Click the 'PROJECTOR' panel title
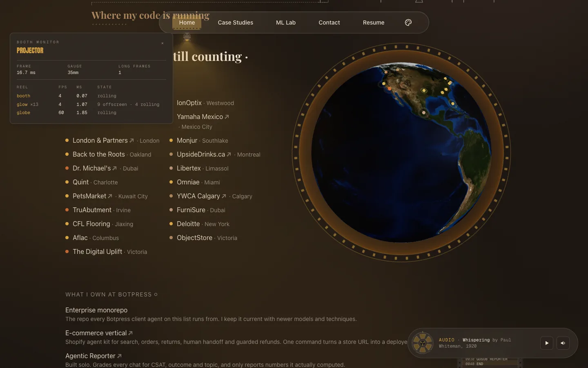The width and height of the screenshot is (588, 368). tap(30, 51)
